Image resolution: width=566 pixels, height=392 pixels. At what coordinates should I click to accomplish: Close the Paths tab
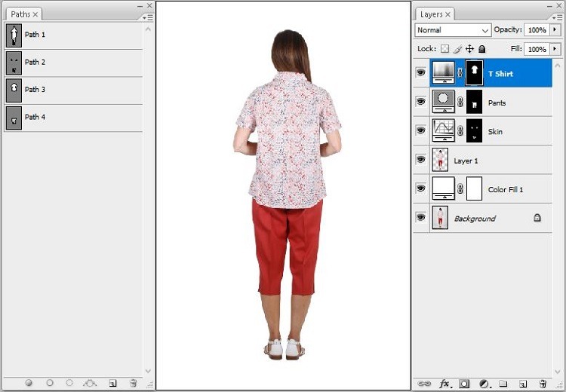tap(35, 14)
